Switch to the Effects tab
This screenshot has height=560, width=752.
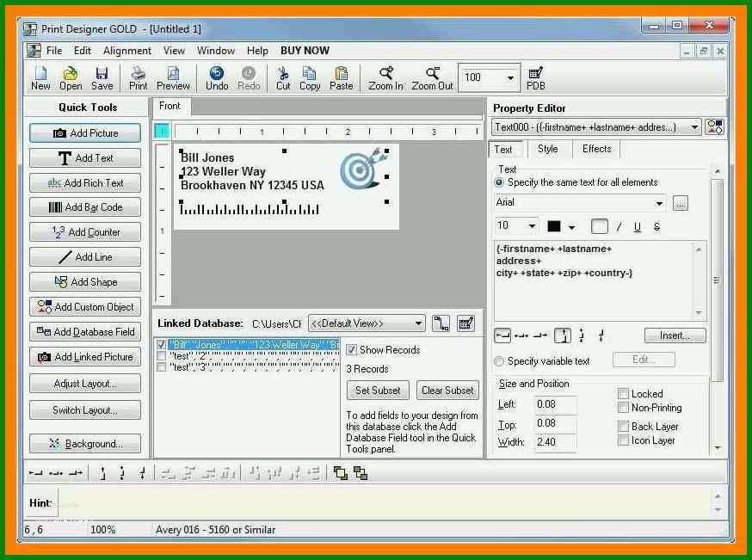[x=596, y=149]
